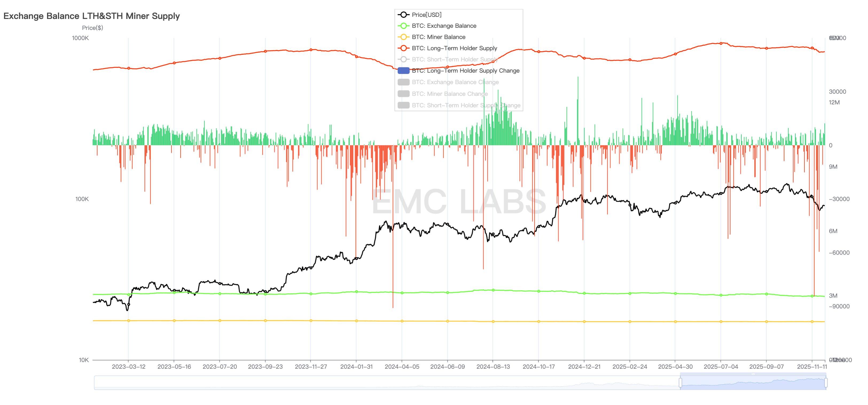Screen dimensions: 868x405
Task: Click the black Price[USD] legend marker
Action: pyautogui.click(x=403, y=14)
